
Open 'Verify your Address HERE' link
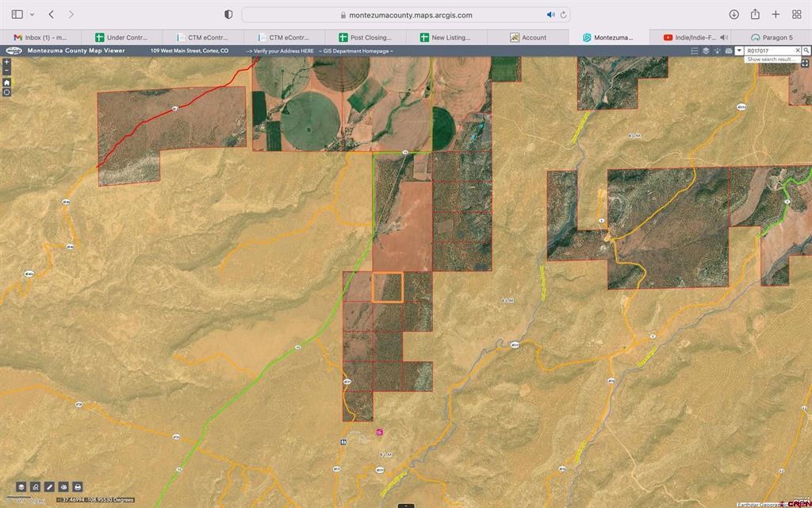(282, 51)
